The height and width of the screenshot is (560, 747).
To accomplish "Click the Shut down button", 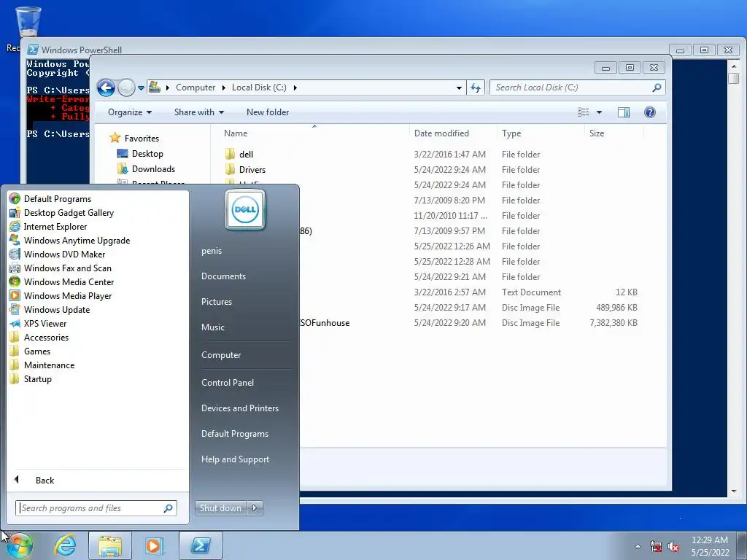I will tap(220, 508).
